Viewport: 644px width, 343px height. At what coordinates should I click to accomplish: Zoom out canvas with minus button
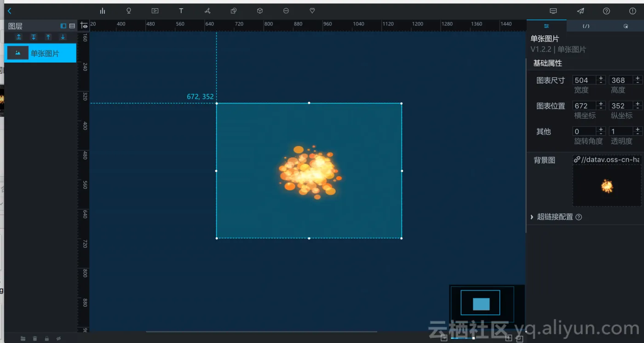pyautogui.click(x=444, y=338)
